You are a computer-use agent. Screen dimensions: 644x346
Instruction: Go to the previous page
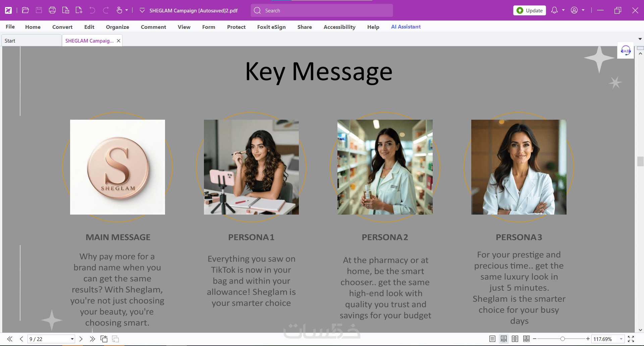tap(21, 339)
